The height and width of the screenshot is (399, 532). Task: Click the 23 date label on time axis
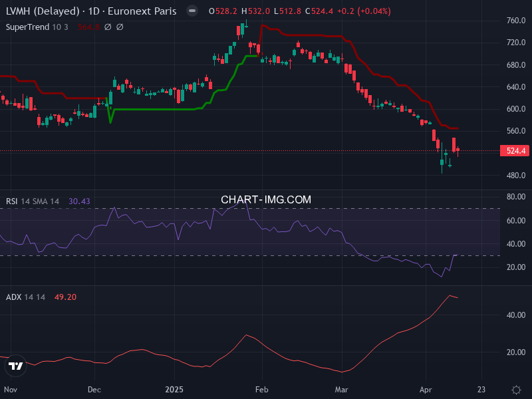[481, 390]
